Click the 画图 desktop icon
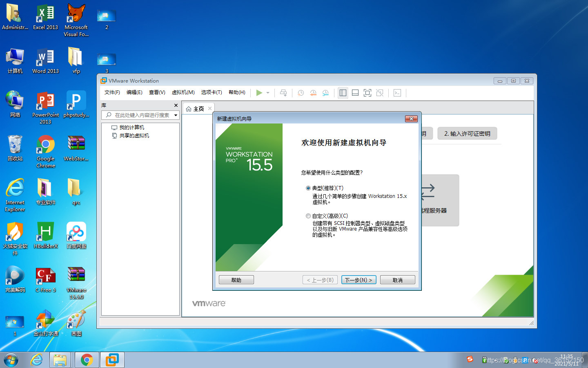The height and width of the screenshot is (368, 588). 76,323
